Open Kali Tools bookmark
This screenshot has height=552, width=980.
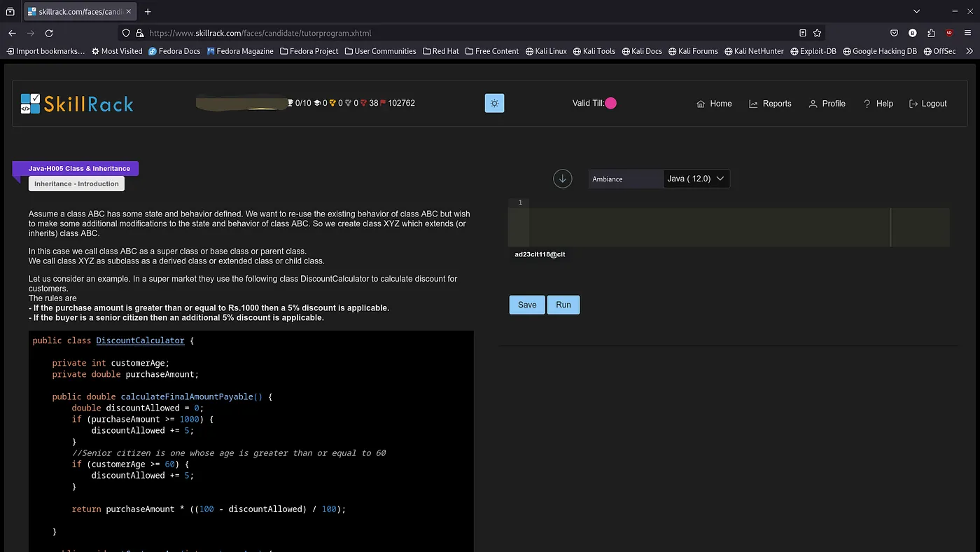coord(594,51)
